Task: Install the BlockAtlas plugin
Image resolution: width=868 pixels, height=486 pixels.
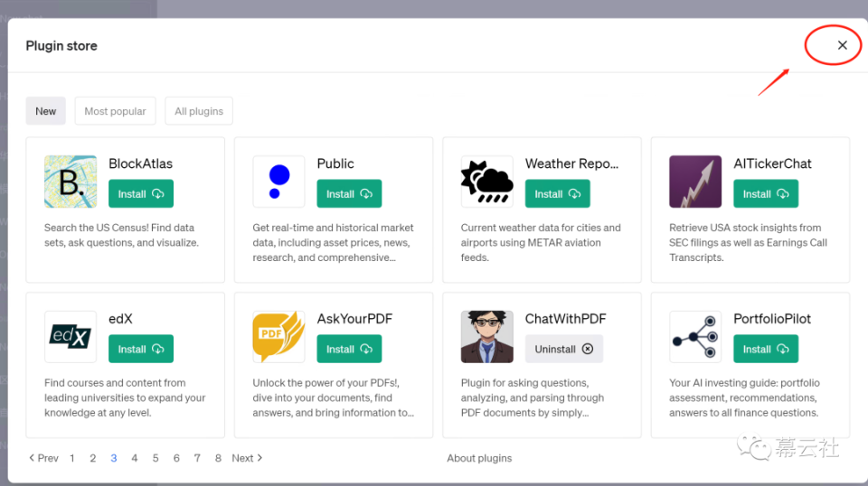Action: (x=141, y=194)
